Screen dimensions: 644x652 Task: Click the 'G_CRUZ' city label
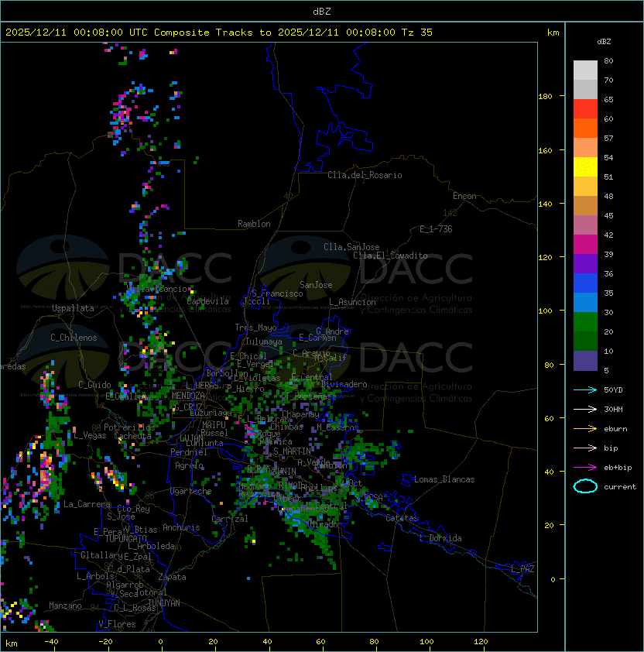[x=188, y=407]
